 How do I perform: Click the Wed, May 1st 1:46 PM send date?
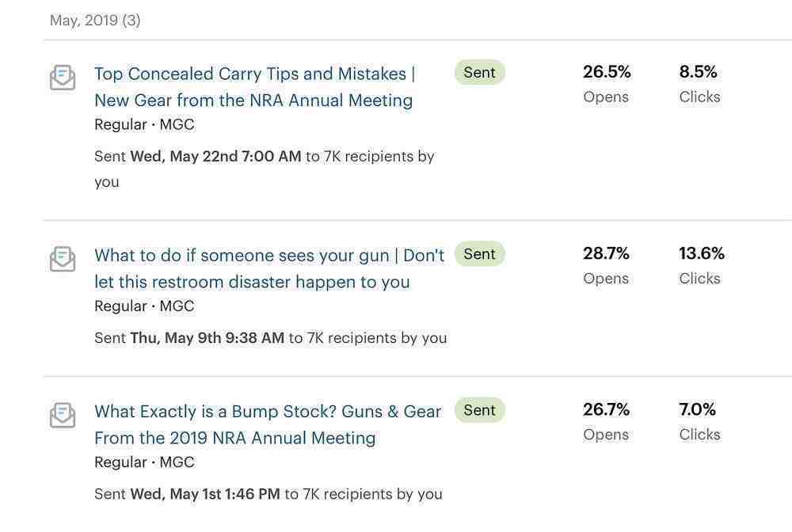click(205, 494)
